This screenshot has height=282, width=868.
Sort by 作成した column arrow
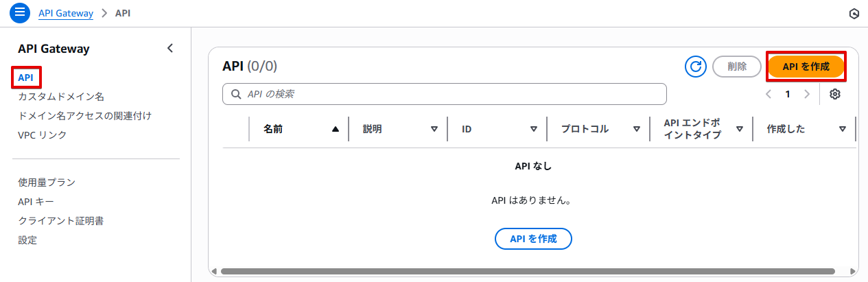pos(842,129)
